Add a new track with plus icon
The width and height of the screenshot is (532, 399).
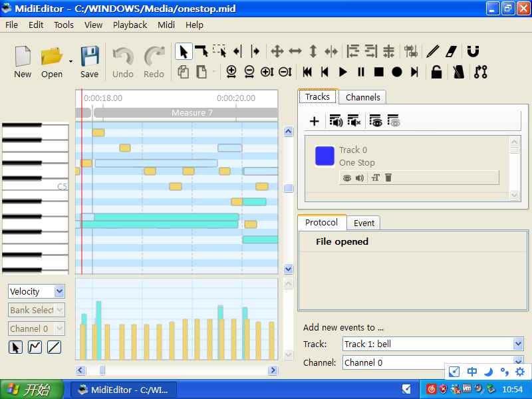315,121
